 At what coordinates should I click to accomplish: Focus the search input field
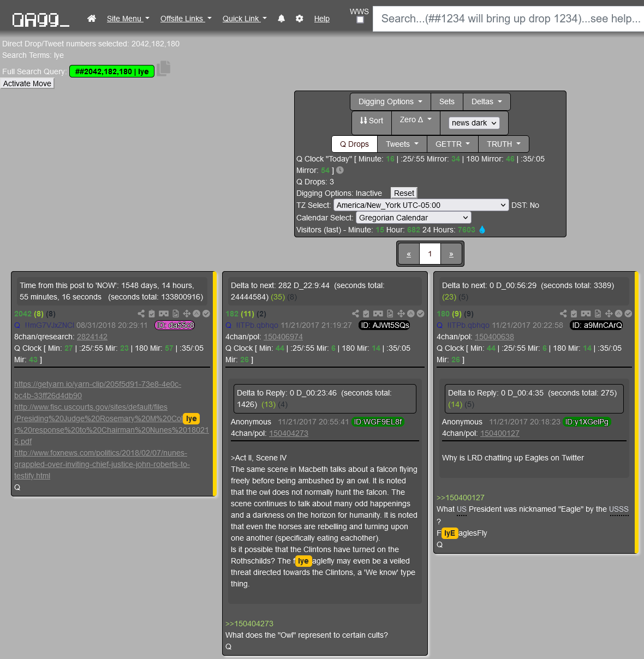[x=509, y=19]
